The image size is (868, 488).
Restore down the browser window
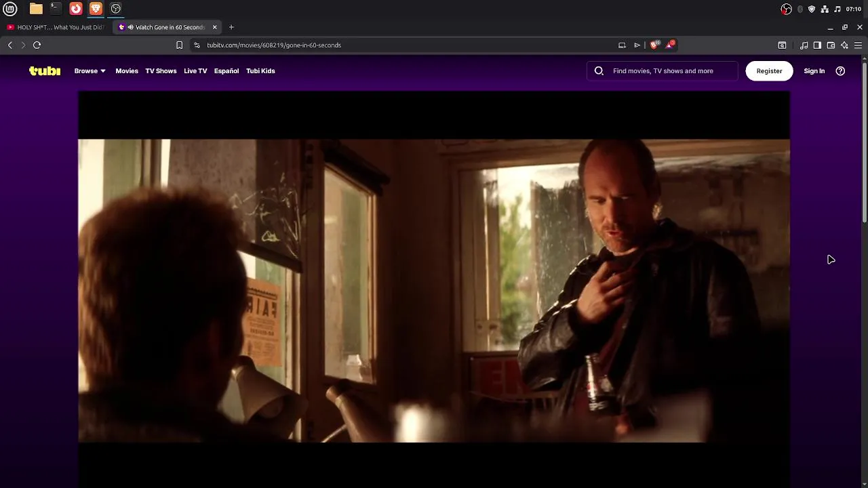[845, 27]
